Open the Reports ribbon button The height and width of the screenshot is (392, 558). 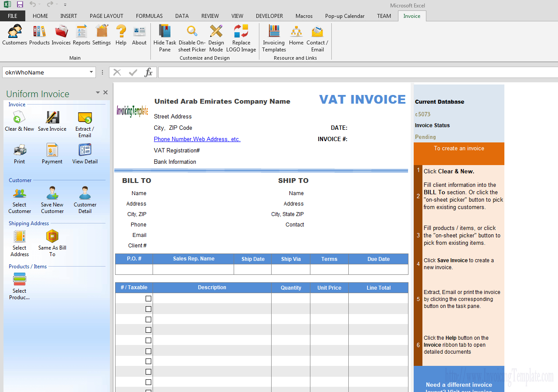coord(82,35)
